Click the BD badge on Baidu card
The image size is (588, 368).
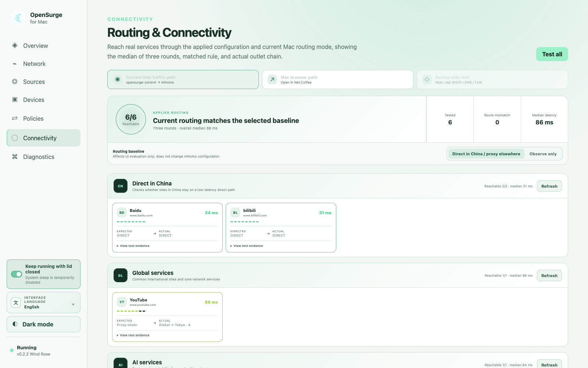click(x=122, y=213)
